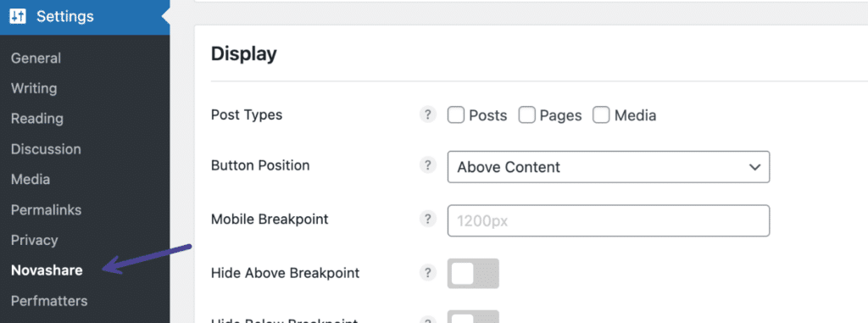Enable the Posts checkbox

[x=455, y=115]
